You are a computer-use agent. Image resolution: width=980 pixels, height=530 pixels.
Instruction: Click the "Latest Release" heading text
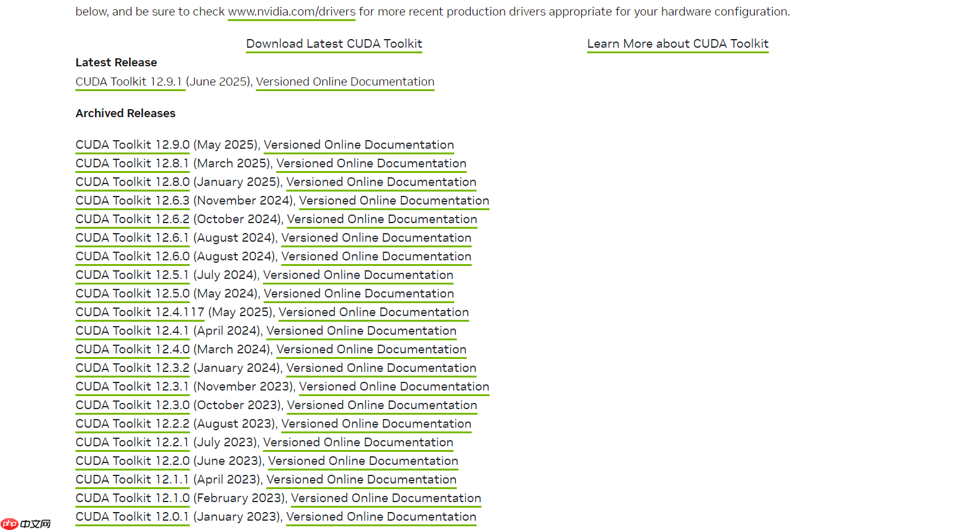pos(117,63)
